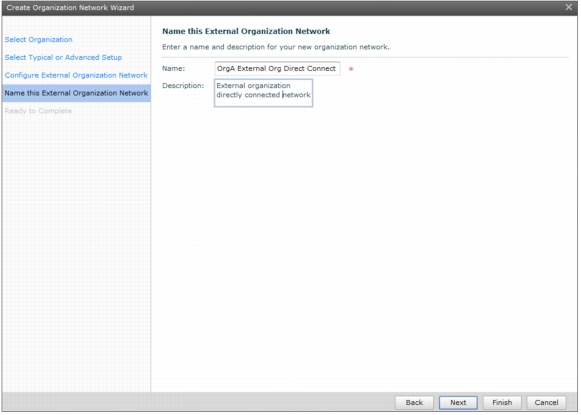Focus the Name text field
Viewport: 581px width, 415px height.
pyautogui.click(x=277, y=69)
